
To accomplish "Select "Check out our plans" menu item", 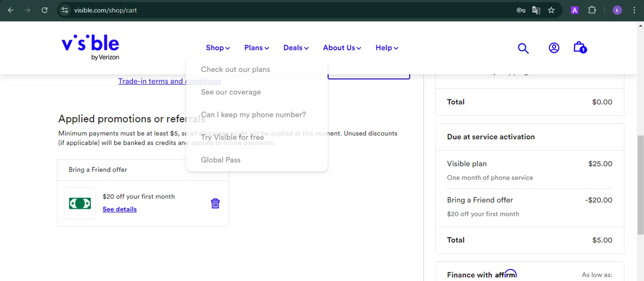I will (x=235, y=69).
